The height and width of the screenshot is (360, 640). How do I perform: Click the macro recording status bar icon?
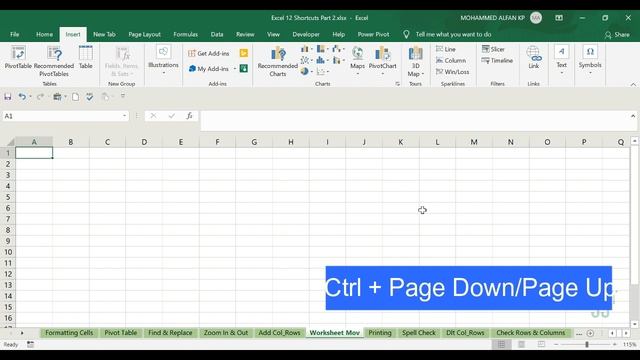pos(31,344)
